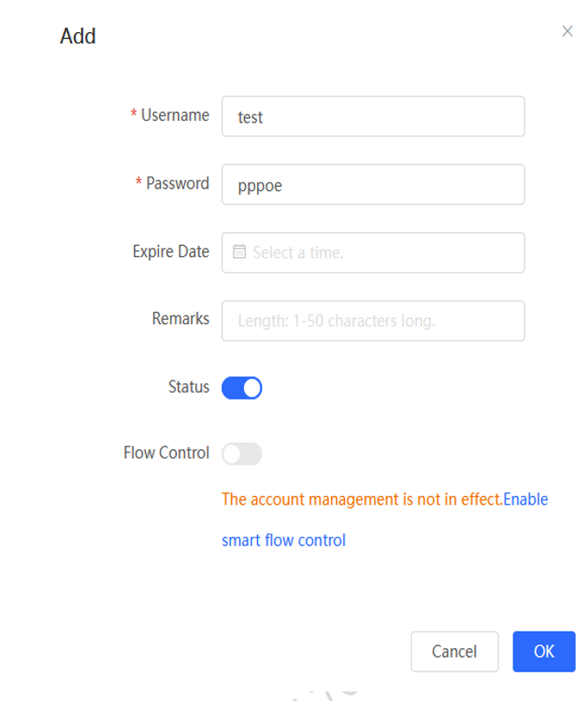Viewport: 588px width, 701px height.
Task: Click the blue Enable link text
Action: [x=525, y=499]
